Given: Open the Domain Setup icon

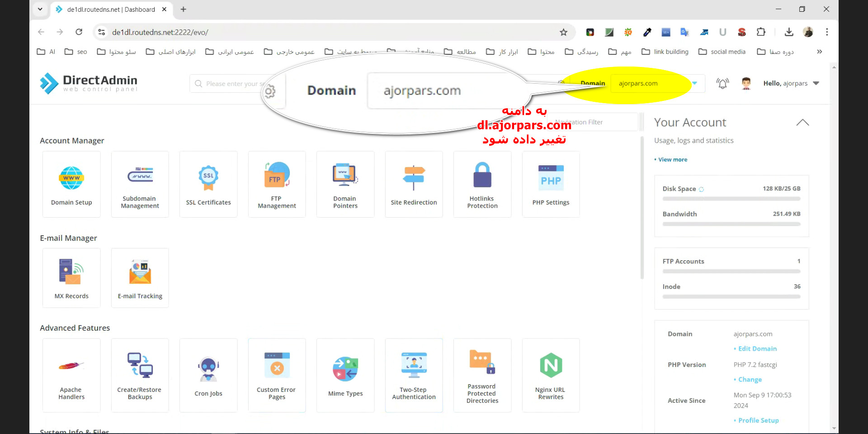Looking at the screenshot, I should click(71, 184).
